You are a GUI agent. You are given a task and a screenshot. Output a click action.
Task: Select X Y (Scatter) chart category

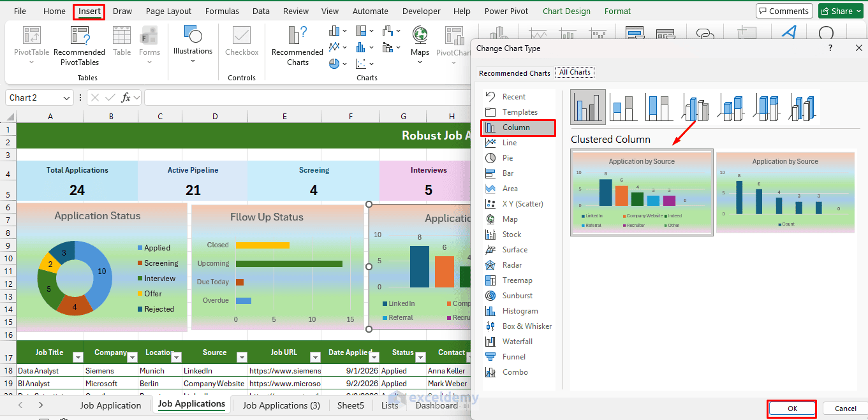[x=519, y=204]
